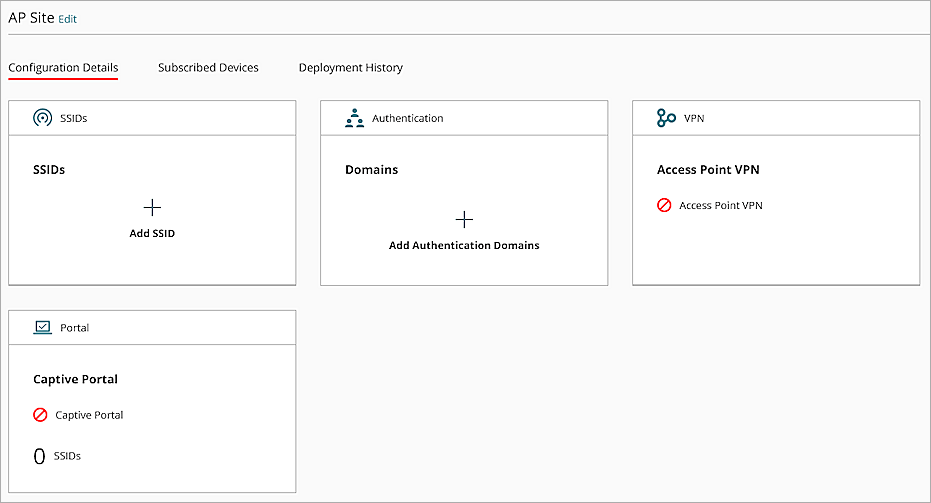Click the VPN nodes icon
The height and width of the screenshot is (503, 931).
666,118
